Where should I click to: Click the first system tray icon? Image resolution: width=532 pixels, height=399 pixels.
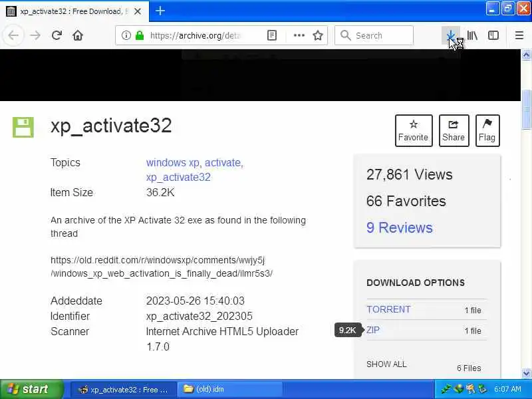[446, 389]
